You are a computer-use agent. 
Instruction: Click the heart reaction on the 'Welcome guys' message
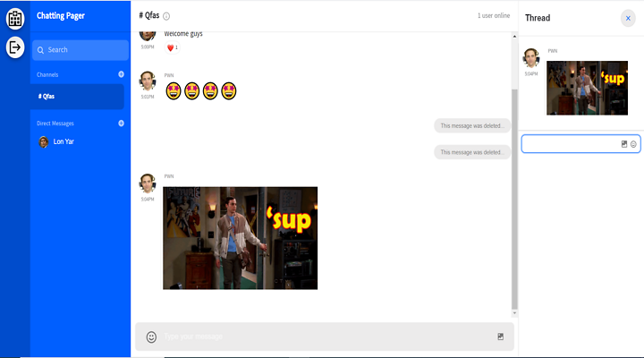point(172,47)
